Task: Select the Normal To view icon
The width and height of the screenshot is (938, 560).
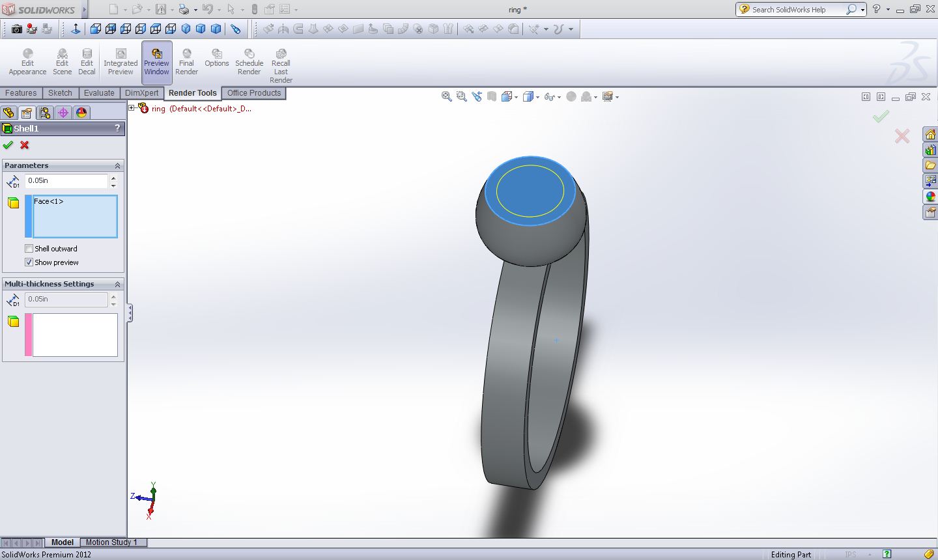Action: [75, 29]
